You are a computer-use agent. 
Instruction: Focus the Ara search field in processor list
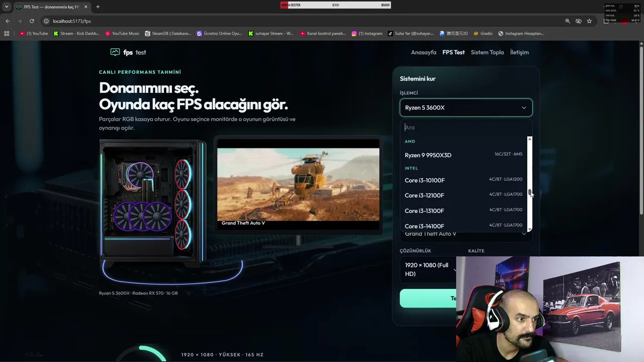click(x=466, y=128)
